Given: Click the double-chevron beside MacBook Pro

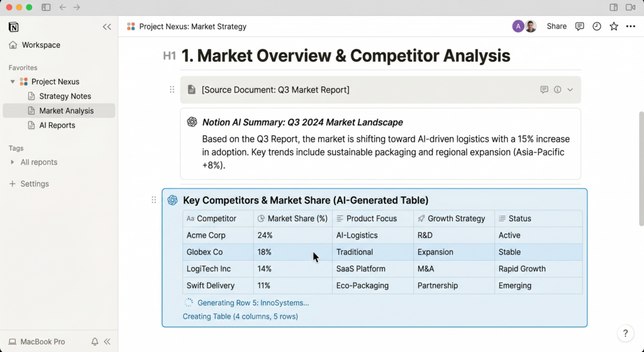Looking at the screenshot, I should (x=107, y=342).
